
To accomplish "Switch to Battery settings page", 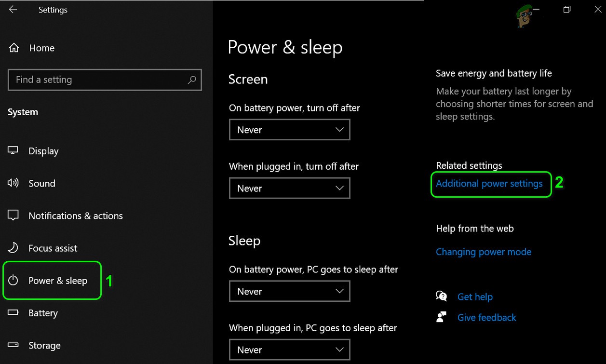I will click(x=43, y=312).
